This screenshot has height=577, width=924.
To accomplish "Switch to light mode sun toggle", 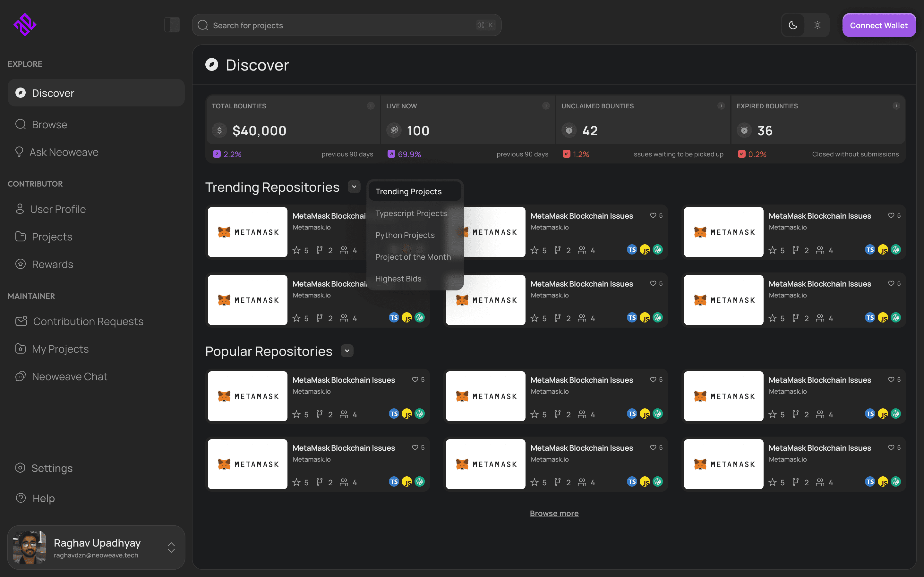I will tap(817, 25).
